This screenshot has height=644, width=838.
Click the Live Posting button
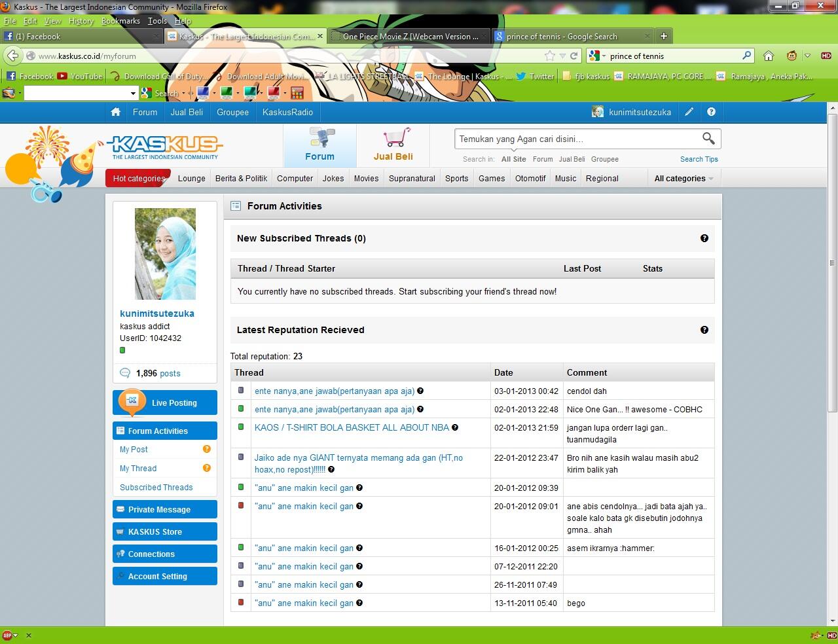pyautogui.click(x=165, y=402)
